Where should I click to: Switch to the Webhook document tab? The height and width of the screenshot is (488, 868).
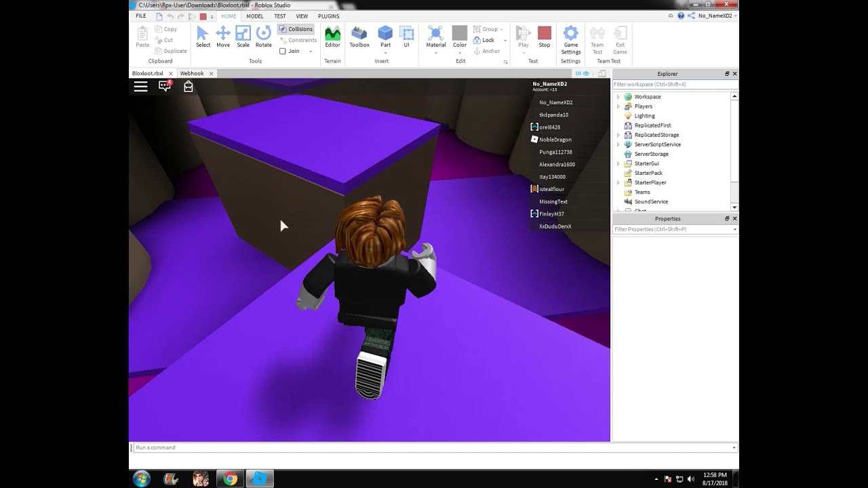(192, 73)
